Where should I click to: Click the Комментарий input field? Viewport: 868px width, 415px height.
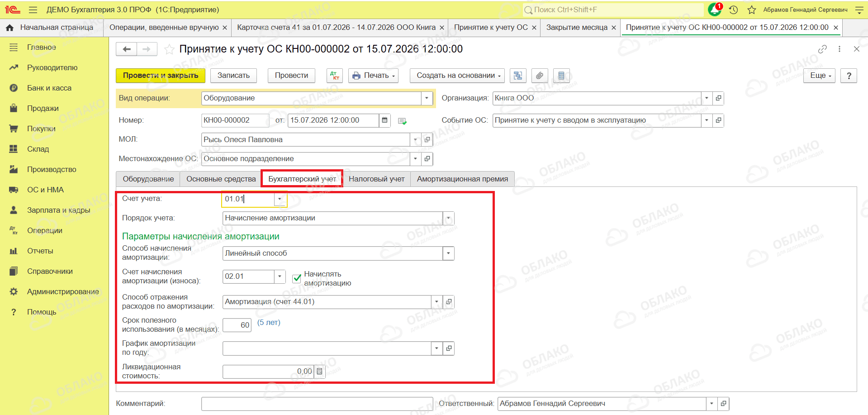coord(317,404)
